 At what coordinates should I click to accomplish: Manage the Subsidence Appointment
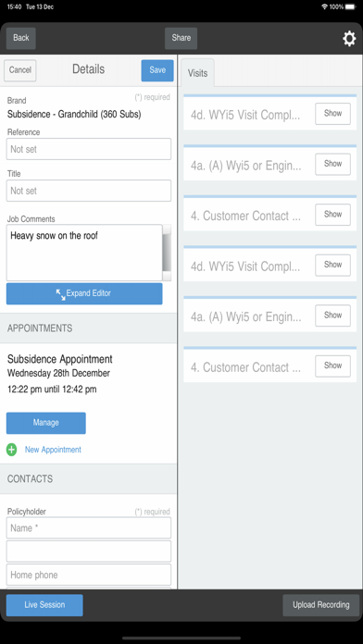tap(46, 423)
